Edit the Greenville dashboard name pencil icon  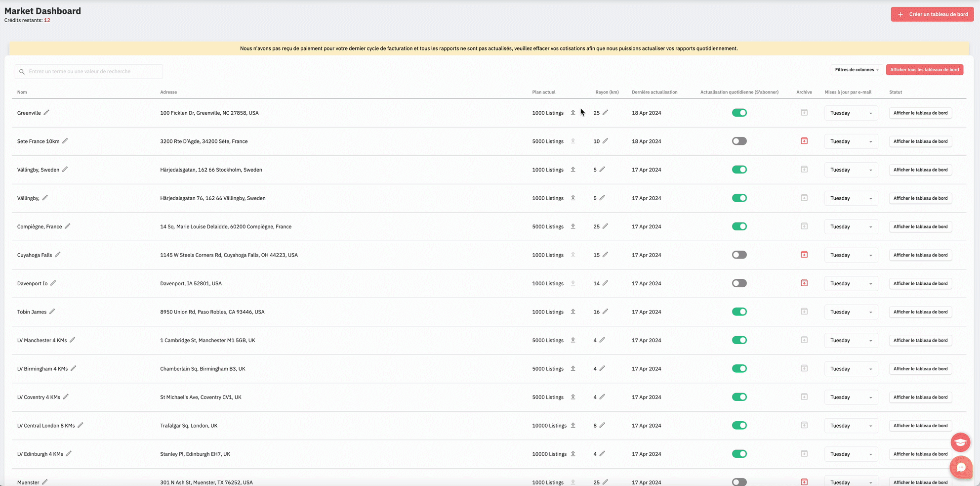46,112
